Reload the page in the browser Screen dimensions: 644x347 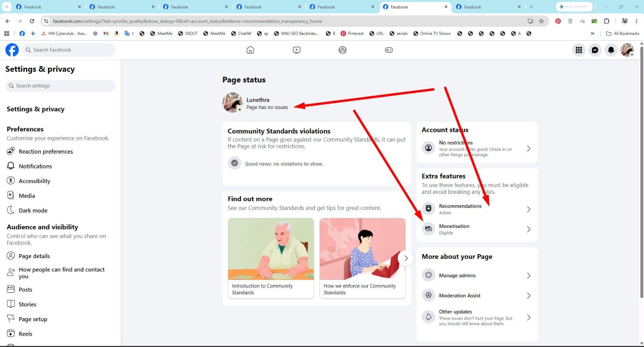(x=32, y=21)
